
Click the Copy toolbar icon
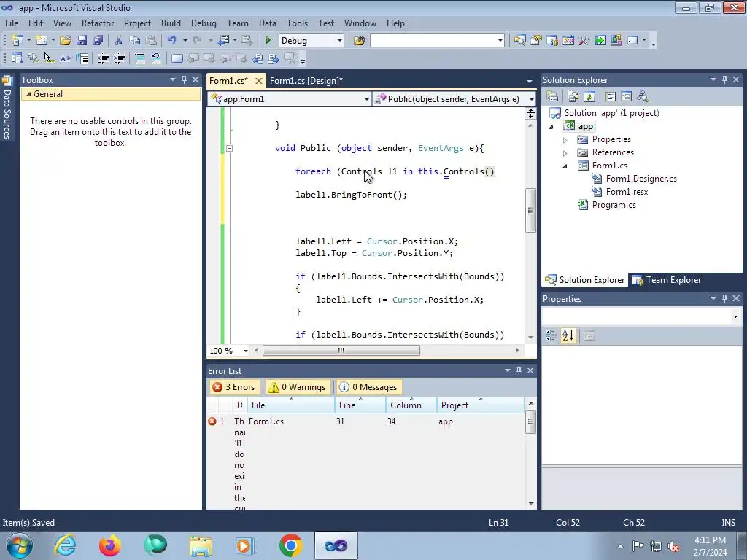[135, 41]
